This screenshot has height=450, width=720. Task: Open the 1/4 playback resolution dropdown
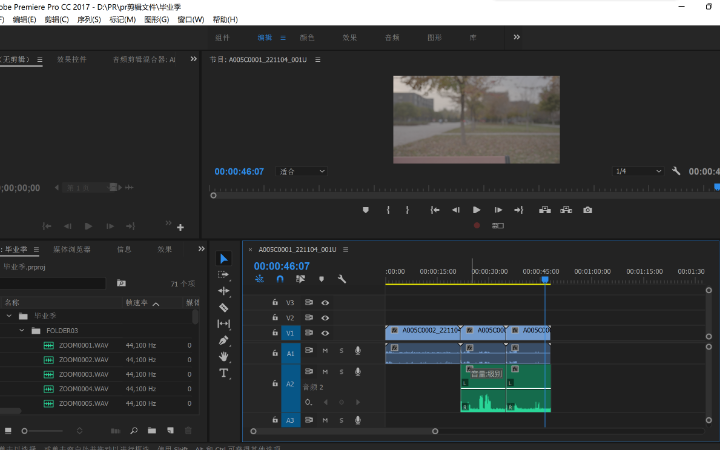pyautogui.click(x=638, y=171)
